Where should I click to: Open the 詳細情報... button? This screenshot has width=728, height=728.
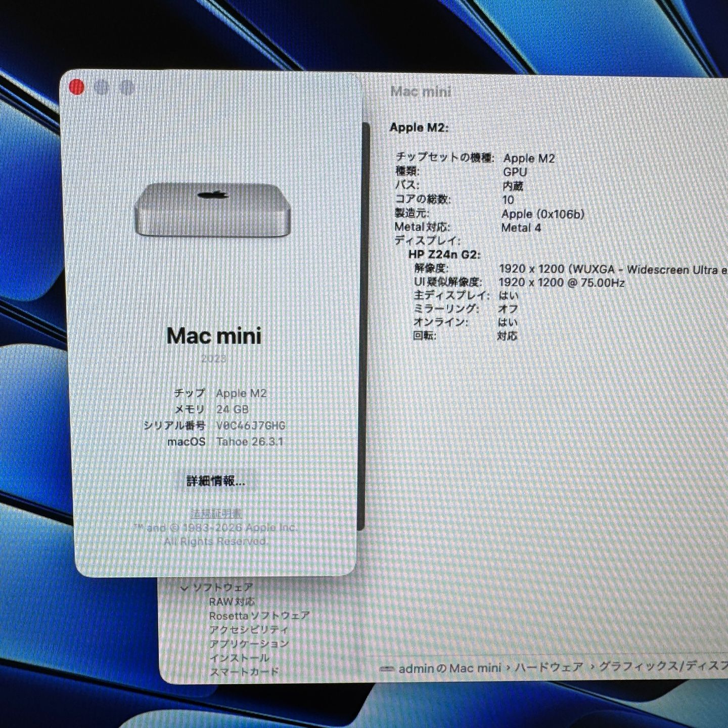click(x=216, y=481)
